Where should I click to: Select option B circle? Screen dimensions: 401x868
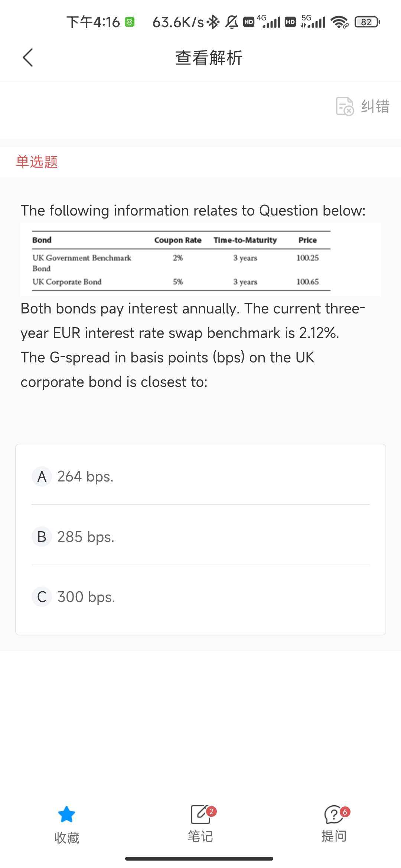[x=42, y=537]
